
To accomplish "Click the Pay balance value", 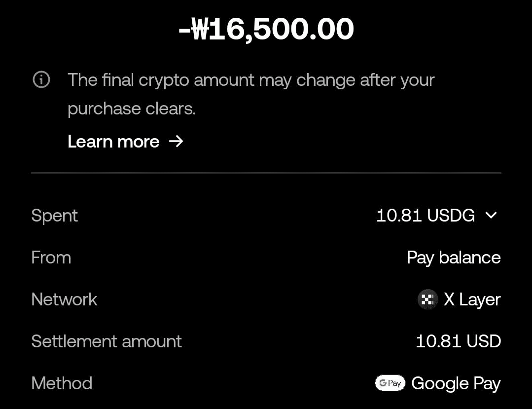I will [x=454, y=258].
